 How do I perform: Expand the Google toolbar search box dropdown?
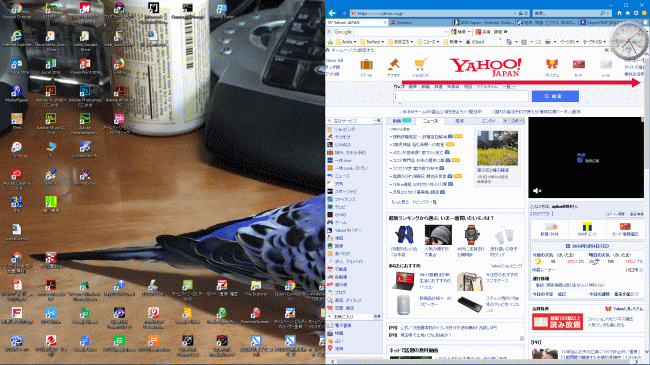point(446,32)
